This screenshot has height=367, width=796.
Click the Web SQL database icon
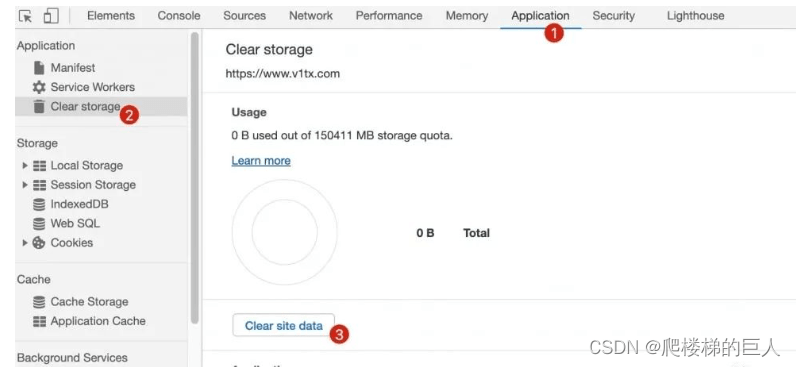pyautogui.click(x=39, y=223)
